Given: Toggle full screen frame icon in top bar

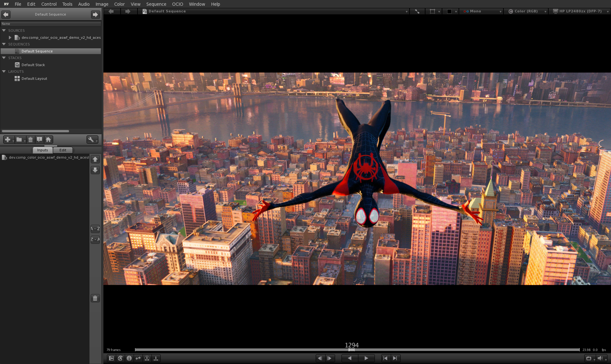Looking at the screenshot, I should tap(417, 11).
